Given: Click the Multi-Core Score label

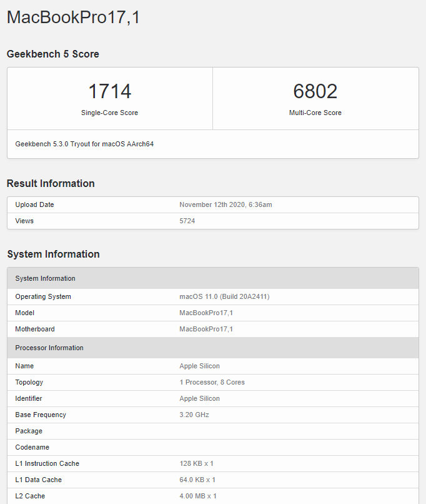Looking at the screenshot, I should click(315, 113).
